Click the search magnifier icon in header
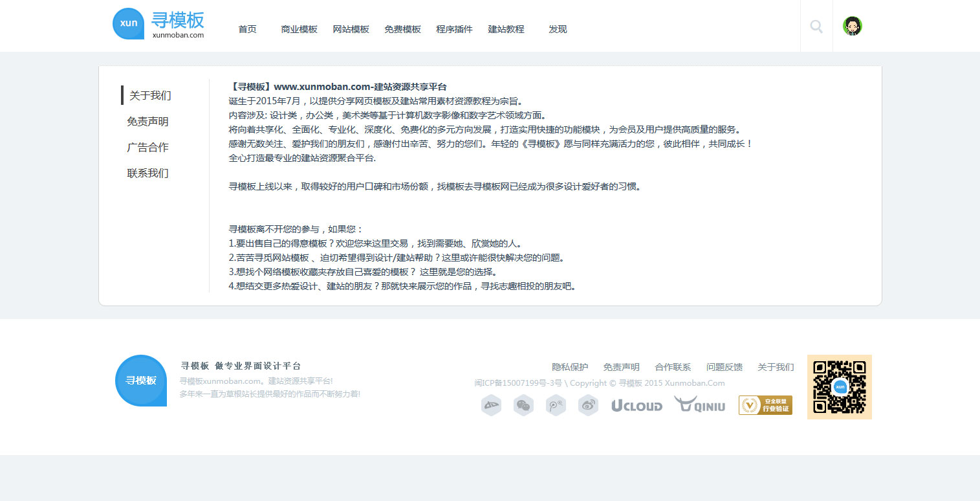980x501 pixels. coord(816,27)
